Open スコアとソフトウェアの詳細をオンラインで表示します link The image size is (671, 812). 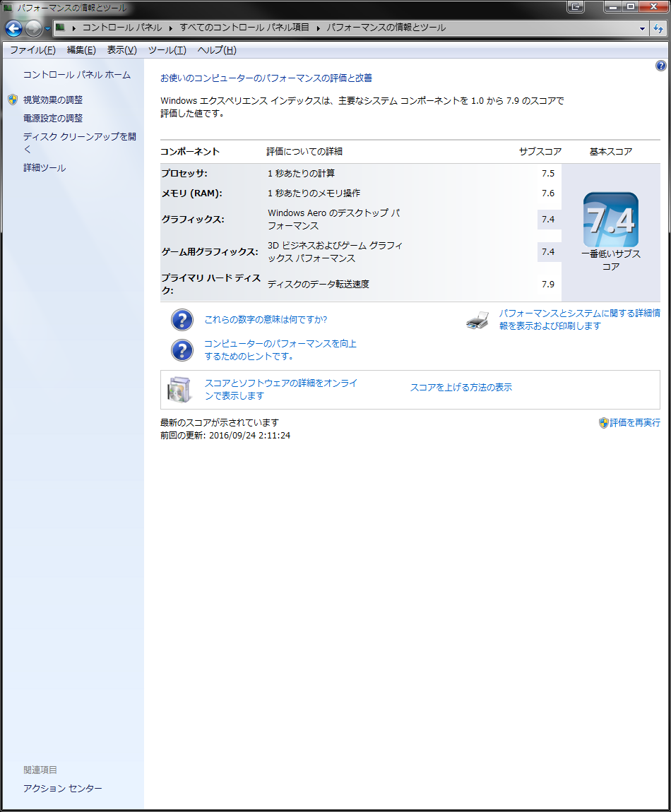(x=281, y=390)
